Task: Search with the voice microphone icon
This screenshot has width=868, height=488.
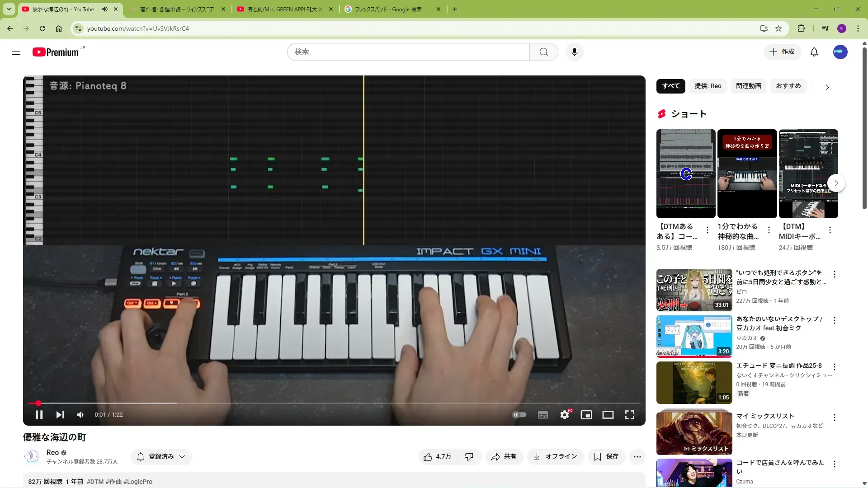Action: 574,52
